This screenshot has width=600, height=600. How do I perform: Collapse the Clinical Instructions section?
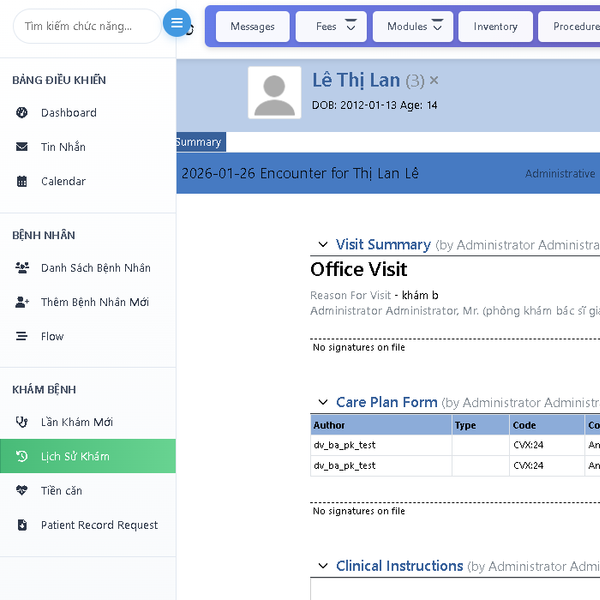tap(322, 566)
